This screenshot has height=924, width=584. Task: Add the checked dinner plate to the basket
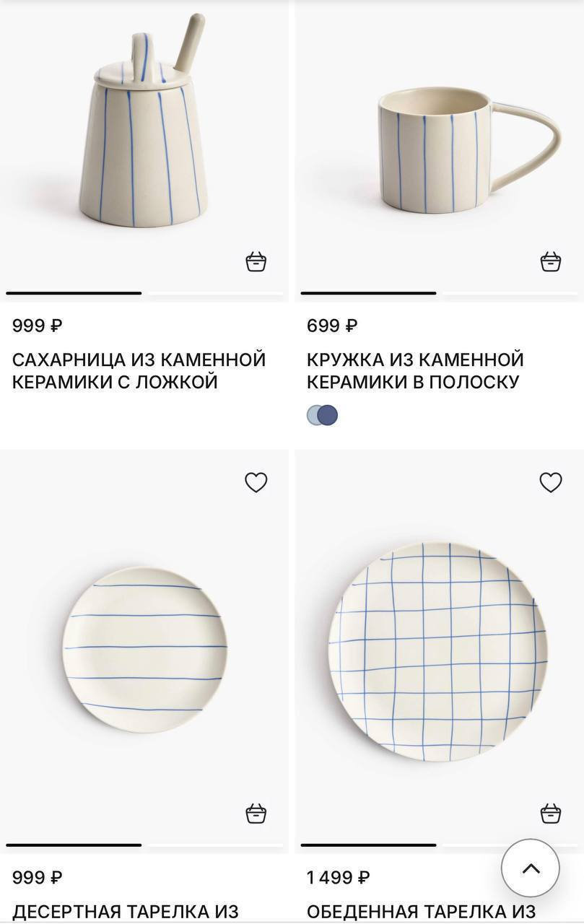pyautogui.click(x=551, y=813)
